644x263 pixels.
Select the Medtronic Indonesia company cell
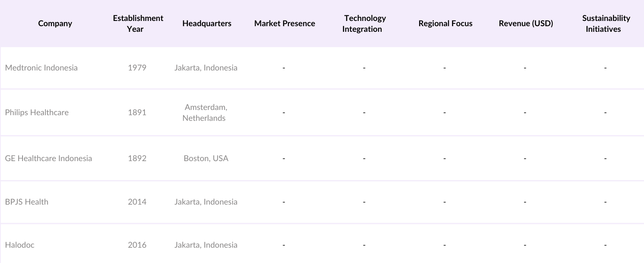pos(41,68)
